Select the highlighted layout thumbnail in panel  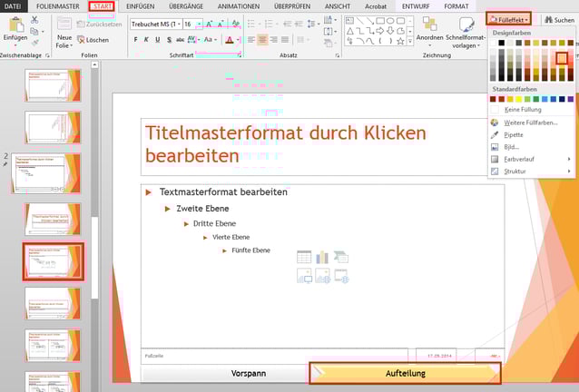pyautogui.click(x=53, y=261)
